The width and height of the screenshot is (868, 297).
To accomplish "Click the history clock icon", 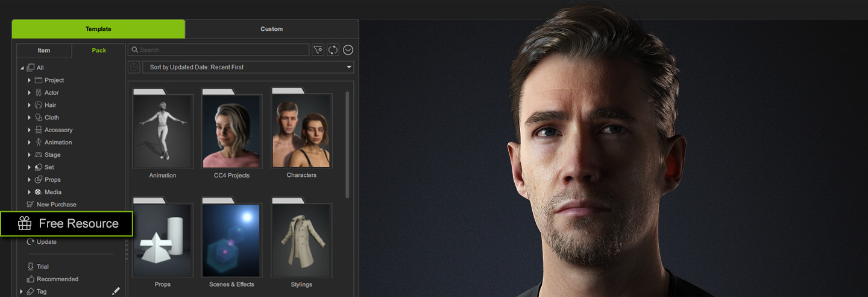I will 134,67.
